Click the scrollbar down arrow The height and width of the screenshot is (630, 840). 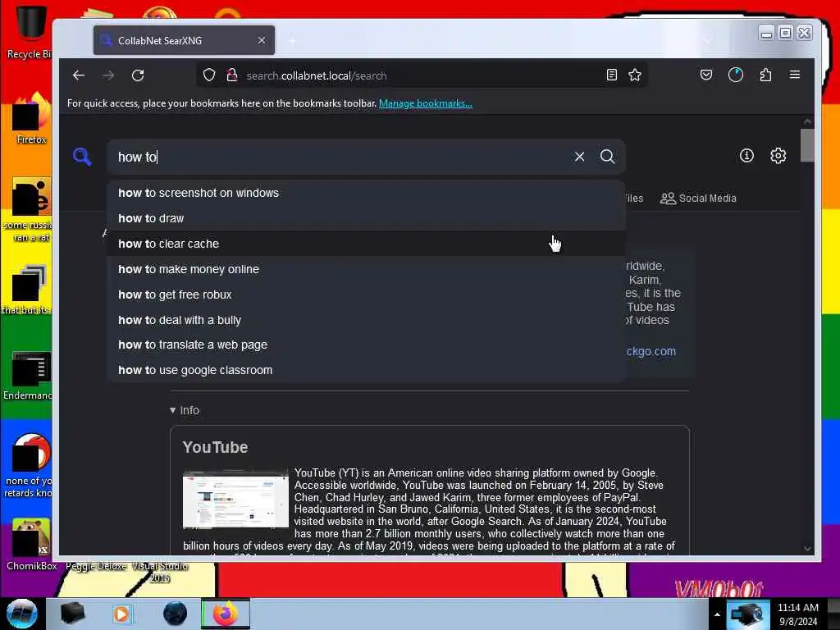point(807,549)
